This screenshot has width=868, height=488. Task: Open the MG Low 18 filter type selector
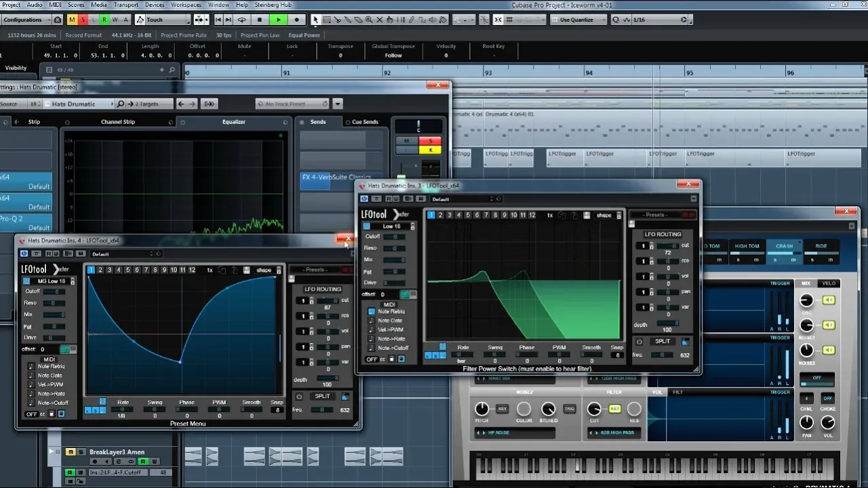coord(52,281)
